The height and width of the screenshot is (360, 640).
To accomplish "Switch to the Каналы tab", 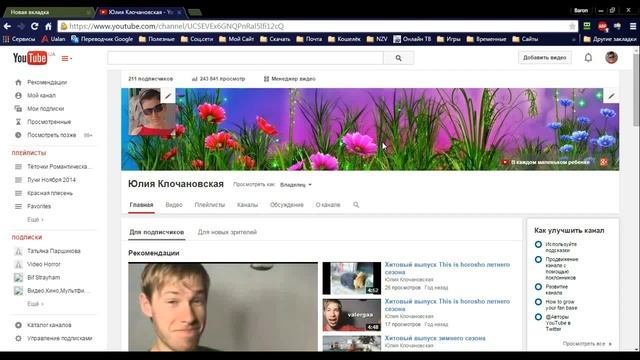I will tap(247, 205).
